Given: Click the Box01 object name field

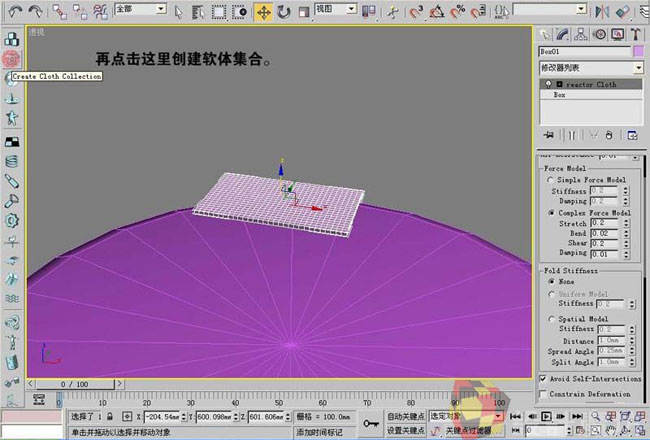Looking at the screenshot, I should coord(585,51).
